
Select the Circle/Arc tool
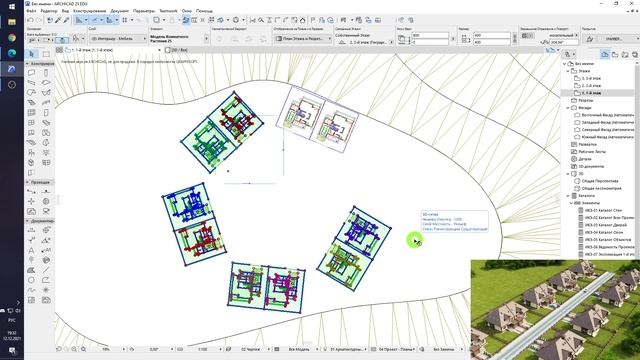[x=31, y=280]
